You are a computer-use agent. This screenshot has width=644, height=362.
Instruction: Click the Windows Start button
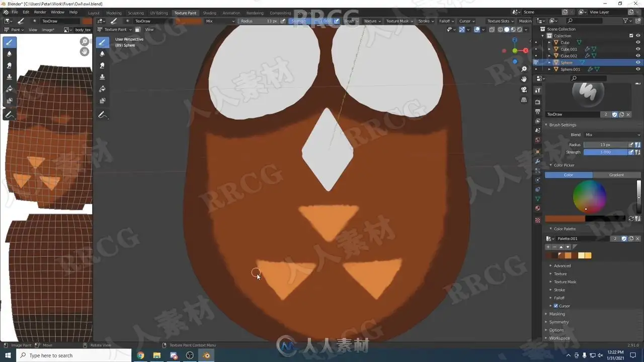pos(8,355)
